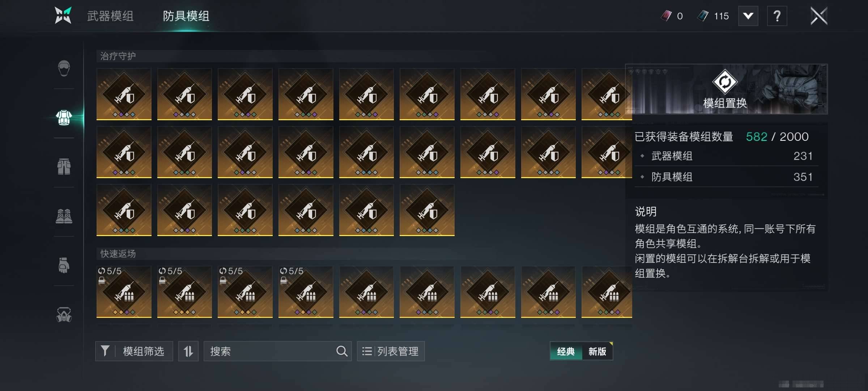Select the gas mask category icon

point(64,314)
